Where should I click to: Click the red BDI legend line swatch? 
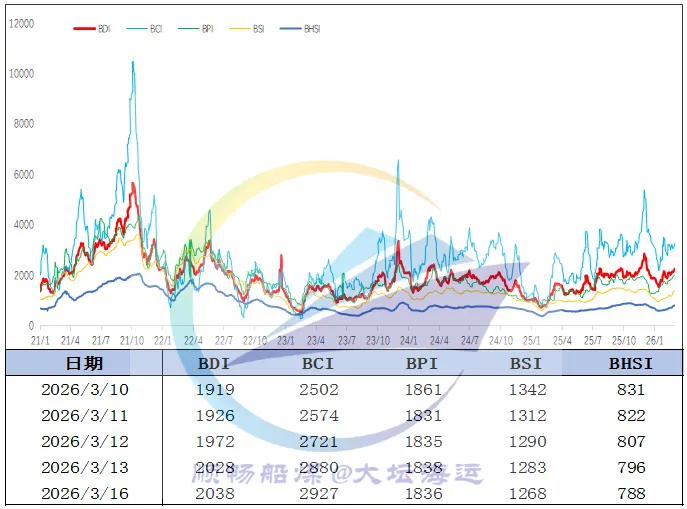tap(84, 29)
